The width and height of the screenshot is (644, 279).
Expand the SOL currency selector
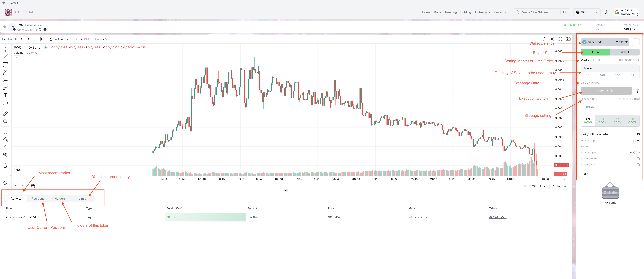tap(586, 12)
